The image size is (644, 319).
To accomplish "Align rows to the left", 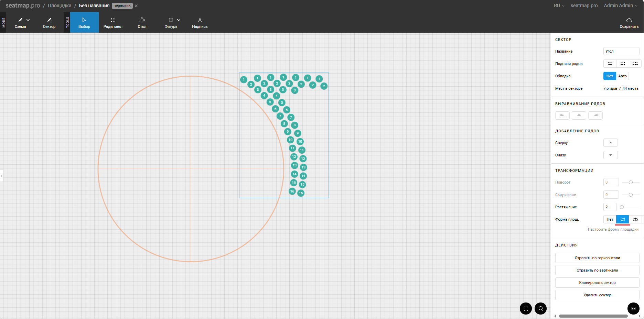I will 562,115.
